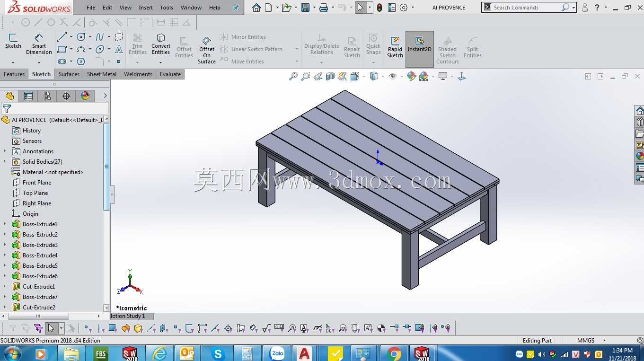Open the Options gear icon
The height and width of the screenshot is (361, 644).
pos(404,8)
